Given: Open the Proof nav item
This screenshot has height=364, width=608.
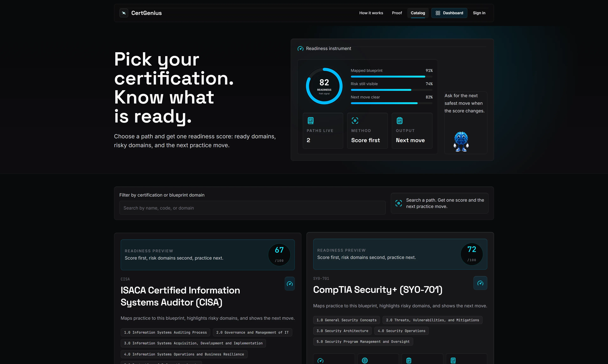Looking at the screenshot, I should (397, 13).
